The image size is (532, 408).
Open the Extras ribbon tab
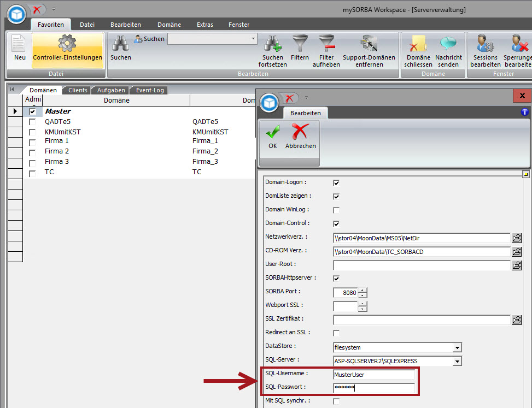point(206,25)
